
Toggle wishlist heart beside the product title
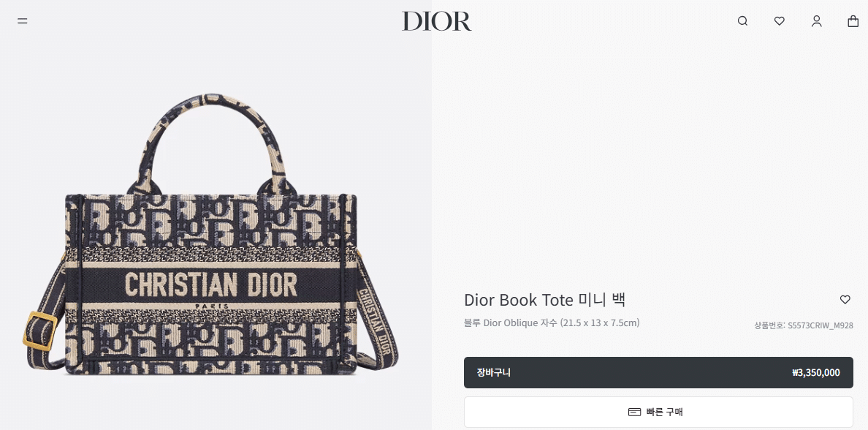click(x=845, y=300)
